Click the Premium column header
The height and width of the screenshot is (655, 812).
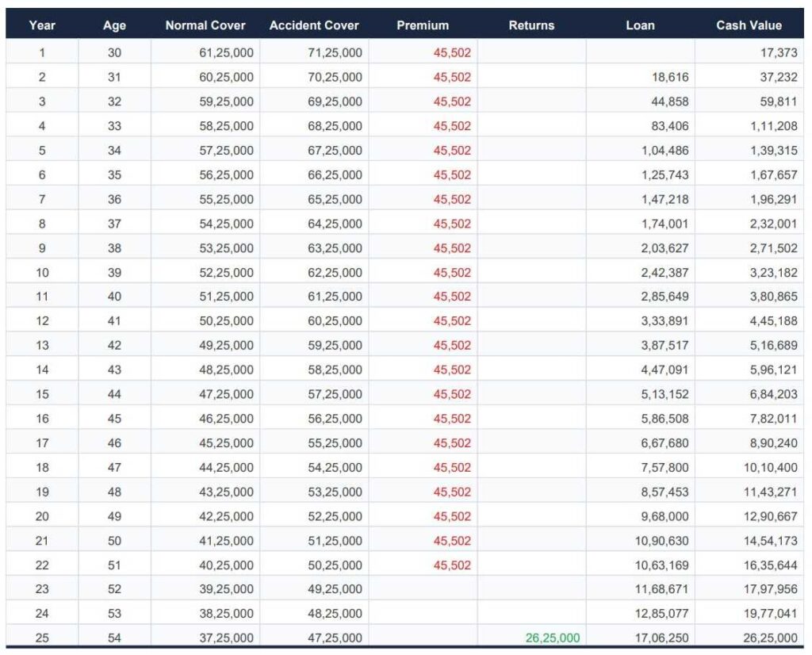tap(423, 25)
